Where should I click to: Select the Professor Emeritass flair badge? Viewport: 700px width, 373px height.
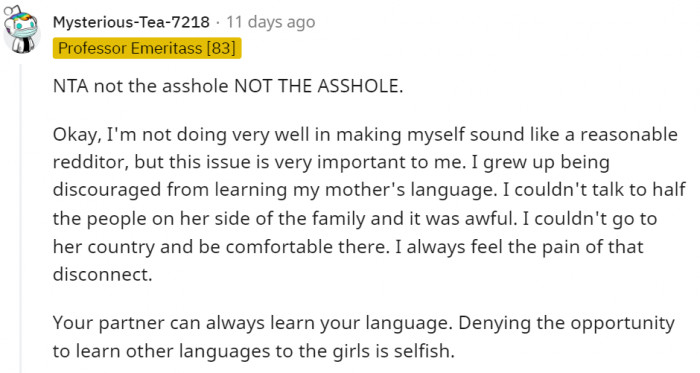[x=147, y=48]
